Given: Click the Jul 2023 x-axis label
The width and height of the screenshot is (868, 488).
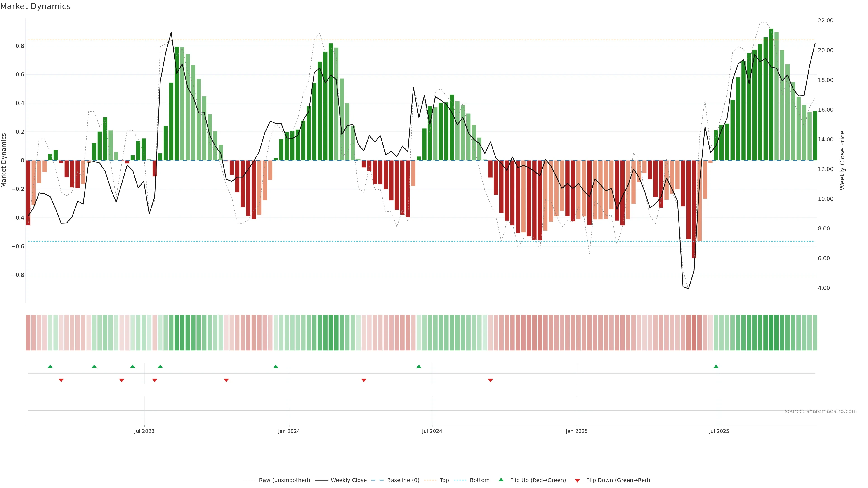Looking at the screenshot, I should [144, 431].
